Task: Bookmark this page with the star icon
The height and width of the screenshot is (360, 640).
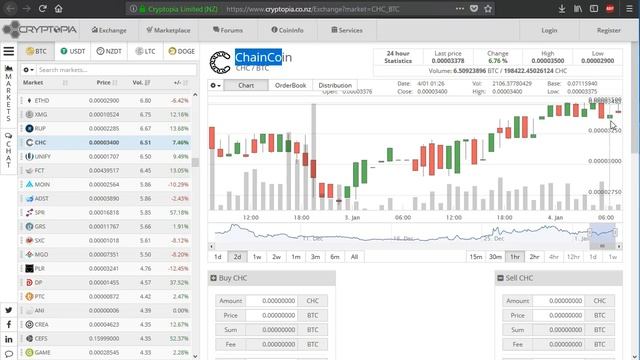Action: tap(488, 9)
